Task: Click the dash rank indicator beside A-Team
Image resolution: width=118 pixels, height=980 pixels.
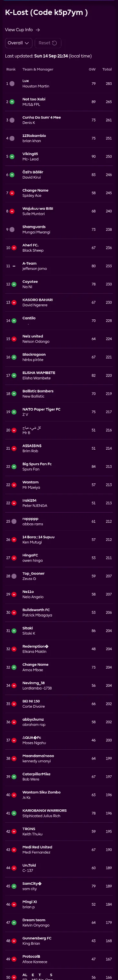Action: point(14,266)
